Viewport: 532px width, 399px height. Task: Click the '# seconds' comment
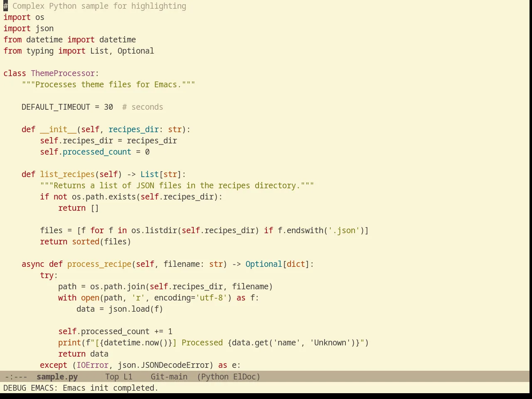[143, 107]
